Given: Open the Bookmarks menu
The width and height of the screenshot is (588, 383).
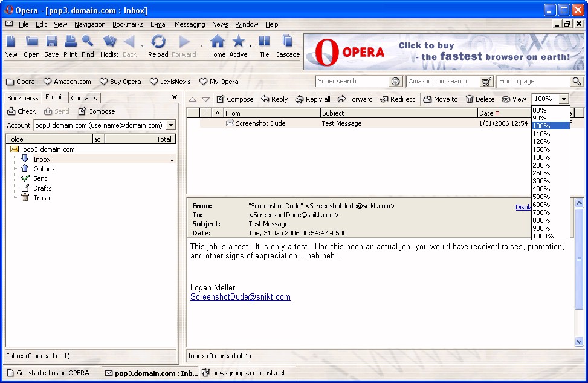Looking at the screenshot, I should 128,24.
